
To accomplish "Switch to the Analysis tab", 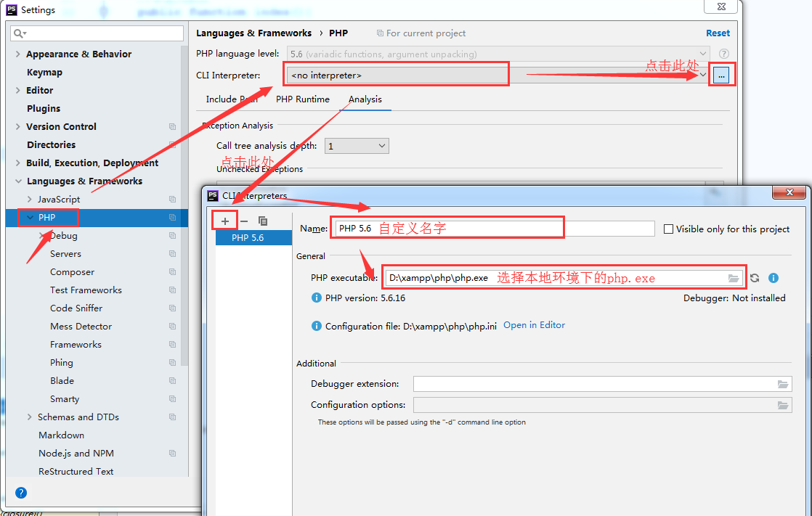I will 365,99.
